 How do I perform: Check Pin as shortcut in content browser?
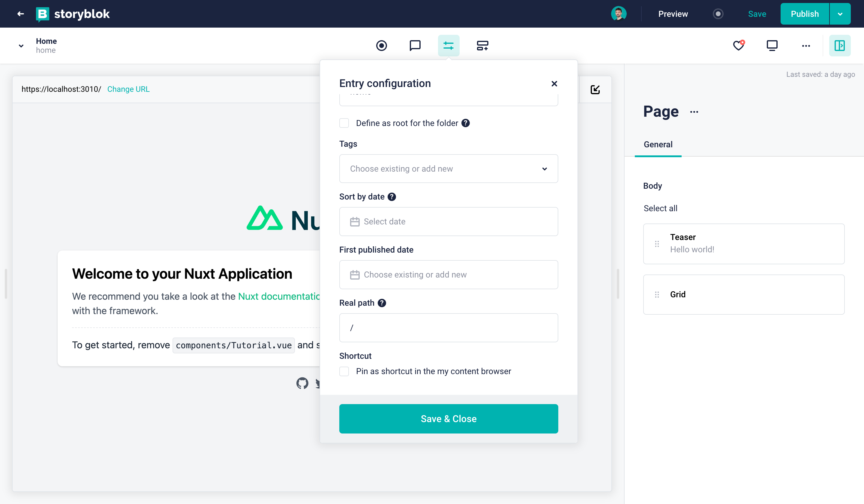344,371
